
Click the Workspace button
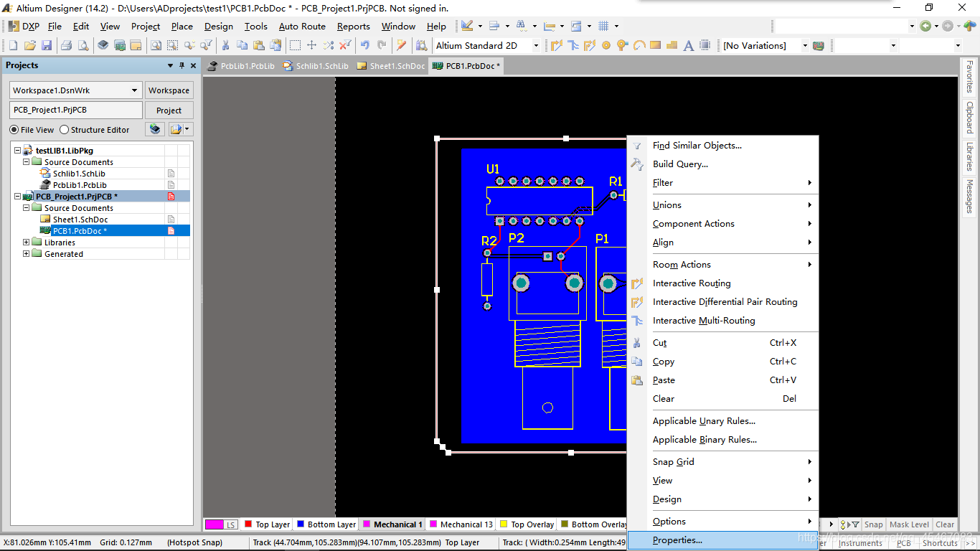click(169, 90)
